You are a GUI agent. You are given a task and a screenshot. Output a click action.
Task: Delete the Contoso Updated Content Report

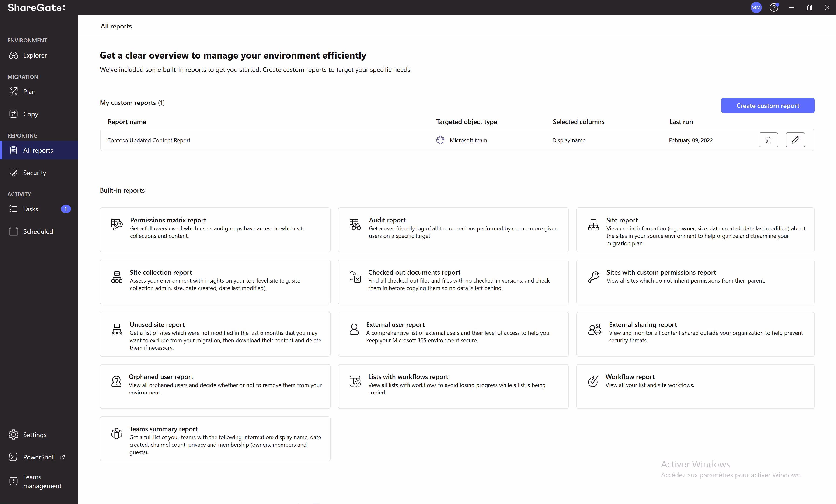pyautogui.click(x=768, y=140)
